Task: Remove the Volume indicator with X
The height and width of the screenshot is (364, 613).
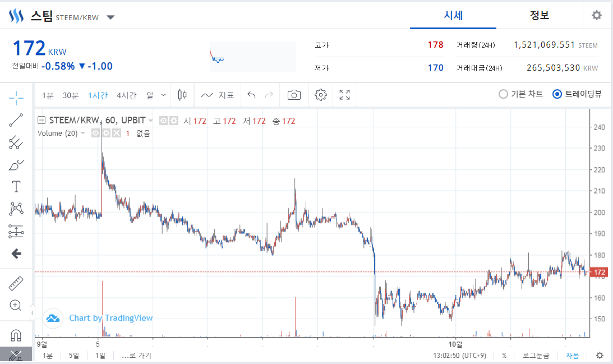Action: coord(117,133)
